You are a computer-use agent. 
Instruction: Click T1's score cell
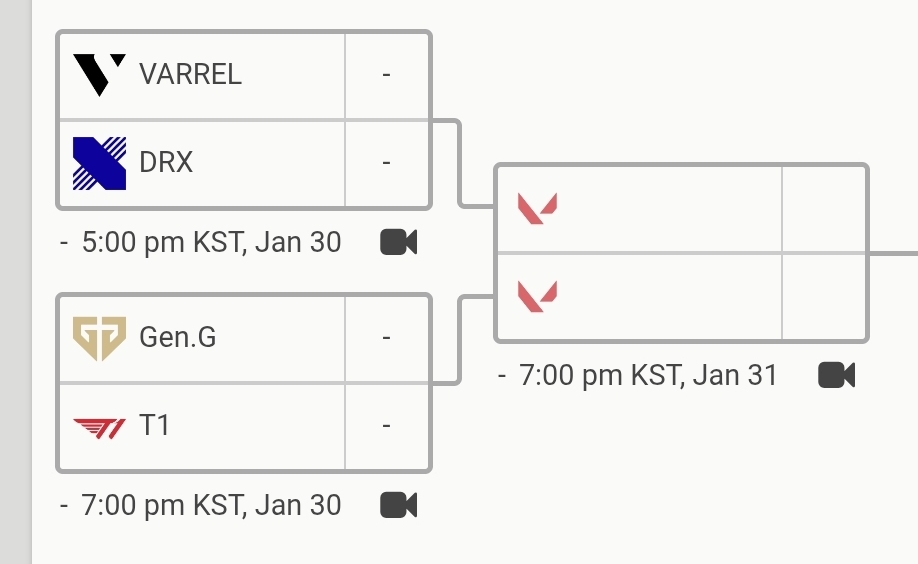pos(386,426)
